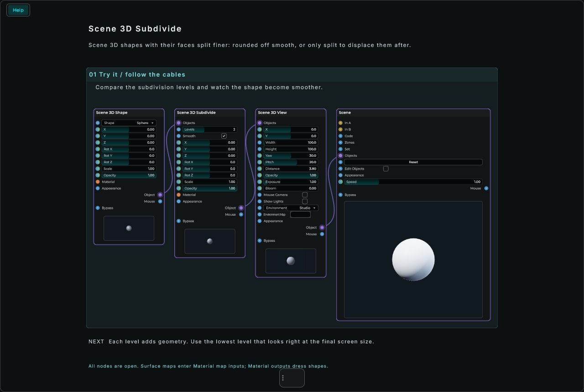The width and height of the screenshot is (584, 392).
Task: Open the Shape dropdown set to Sphere
Action: [129, 123]
